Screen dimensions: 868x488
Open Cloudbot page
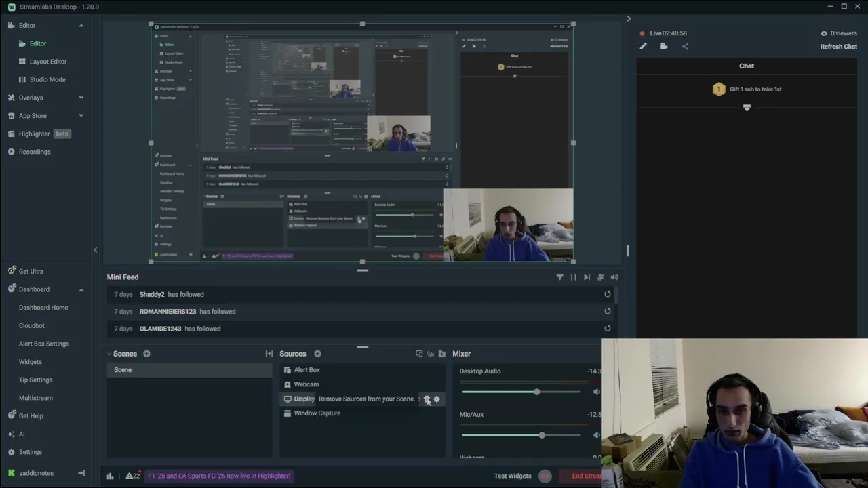pyautogui.click(x=32, y=325)
